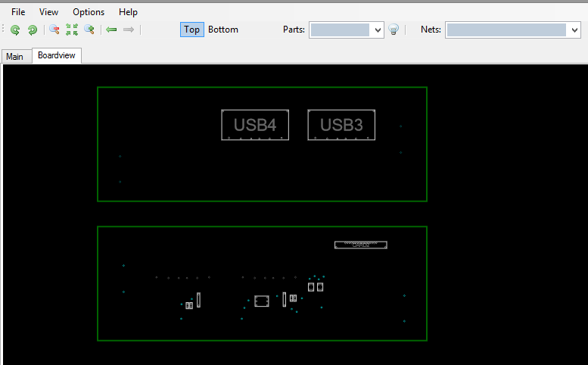Switch to the Main tab
The width and height of the screenshot is (588, 365).
click(14, 57)
